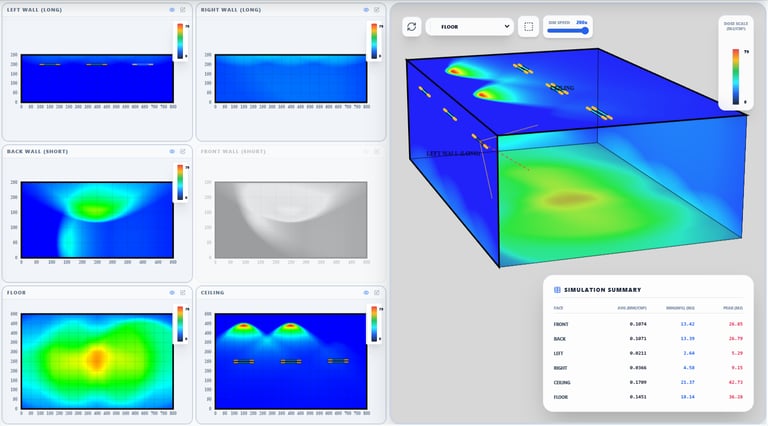Open the Left Wall (Long) panel in expanded view
768x426 pixels.
pyautogui.click(x=183, y=10)
